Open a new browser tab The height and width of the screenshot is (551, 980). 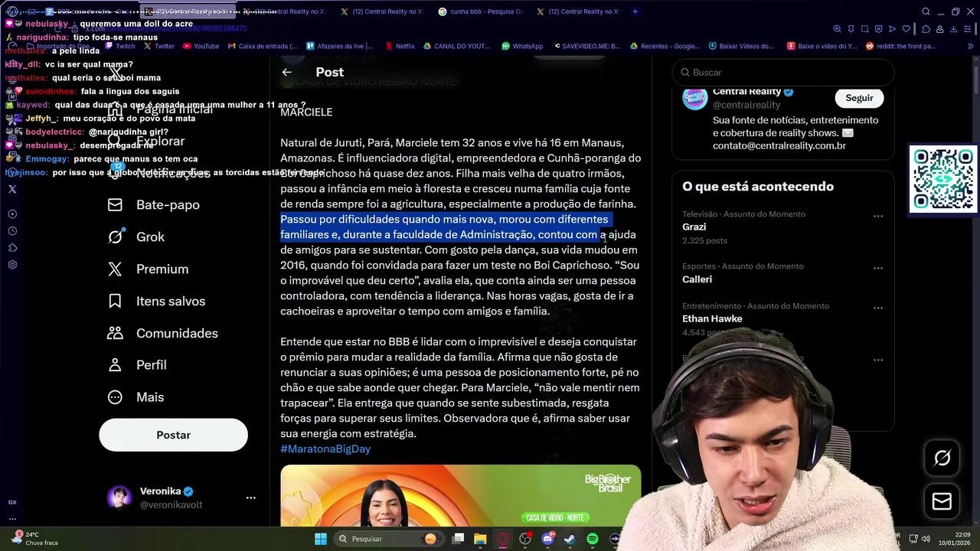click(635, 11)
